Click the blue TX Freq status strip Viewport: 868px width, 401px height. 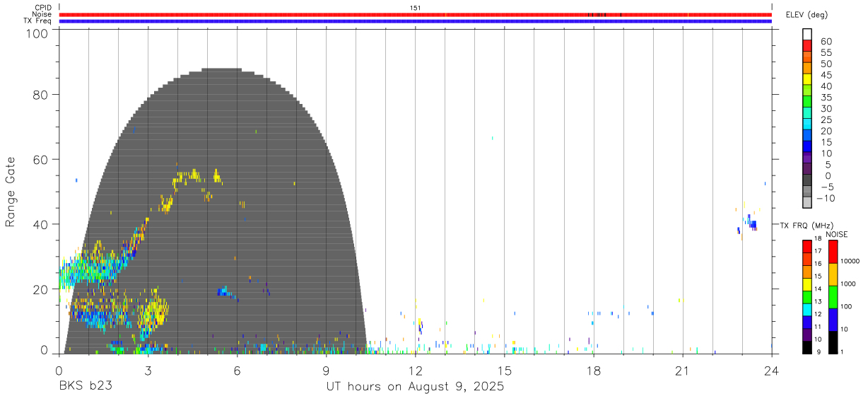(415, 21)
